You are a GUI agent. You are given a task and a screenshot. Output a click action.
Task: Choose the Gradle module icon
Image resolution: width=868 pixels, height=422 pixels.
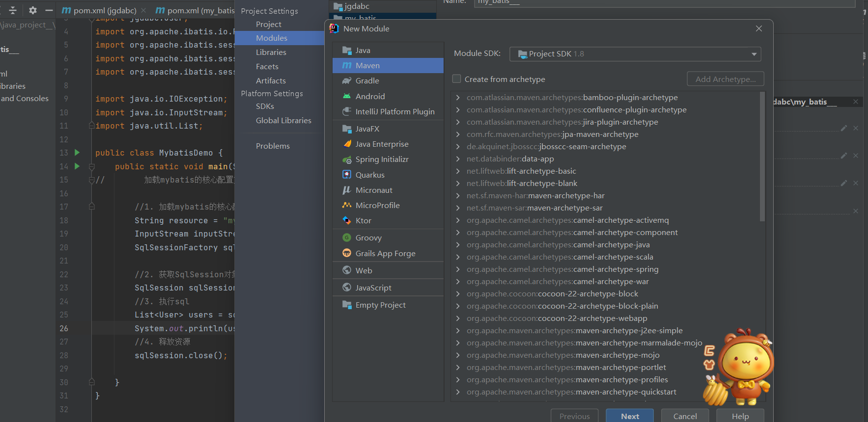point(347,80)
